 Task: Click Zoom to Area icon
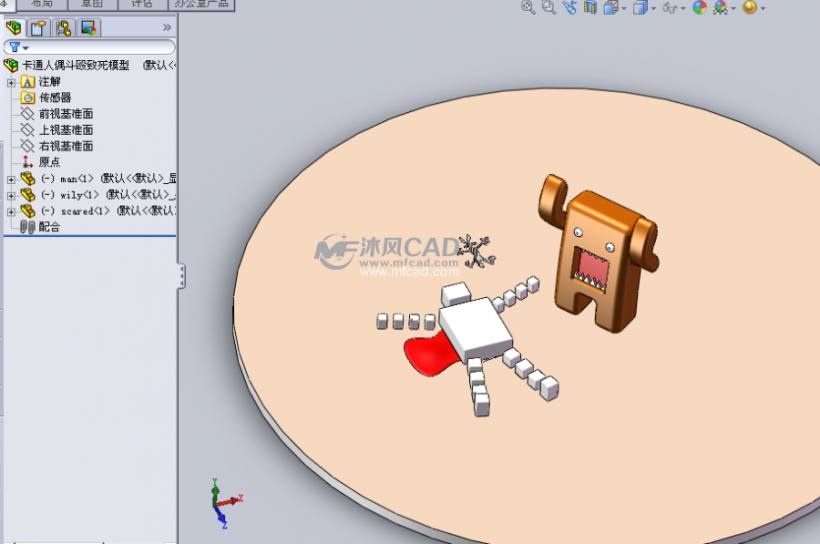point(549,7)
